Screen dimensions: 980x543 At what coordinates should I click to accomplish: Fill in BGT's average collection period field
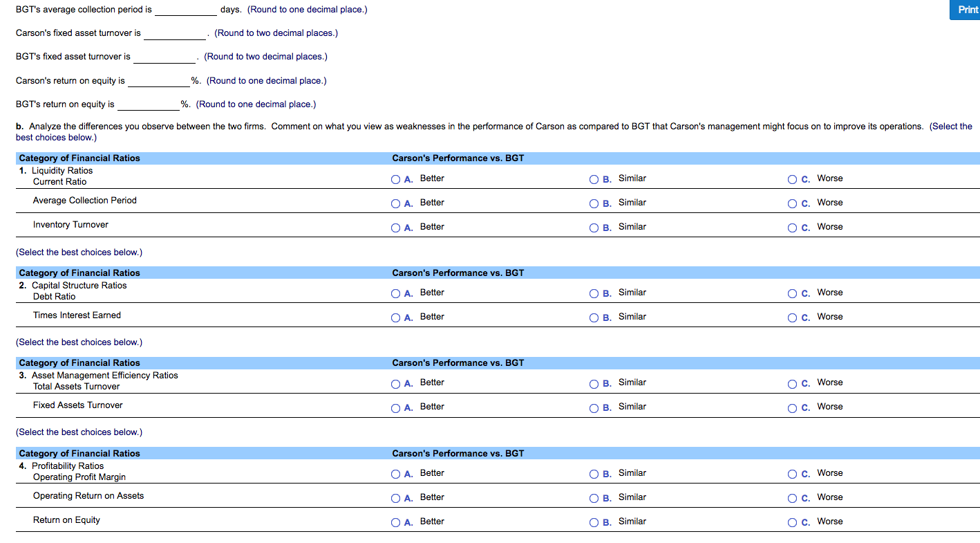coord(186,10)
